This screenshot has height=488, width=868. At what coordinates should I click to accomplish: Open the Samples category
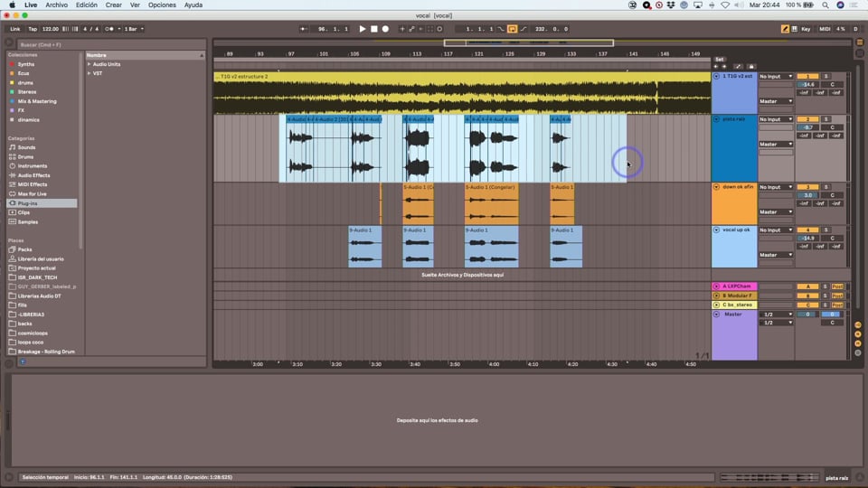pyautogui.click(x=28, y=222)
